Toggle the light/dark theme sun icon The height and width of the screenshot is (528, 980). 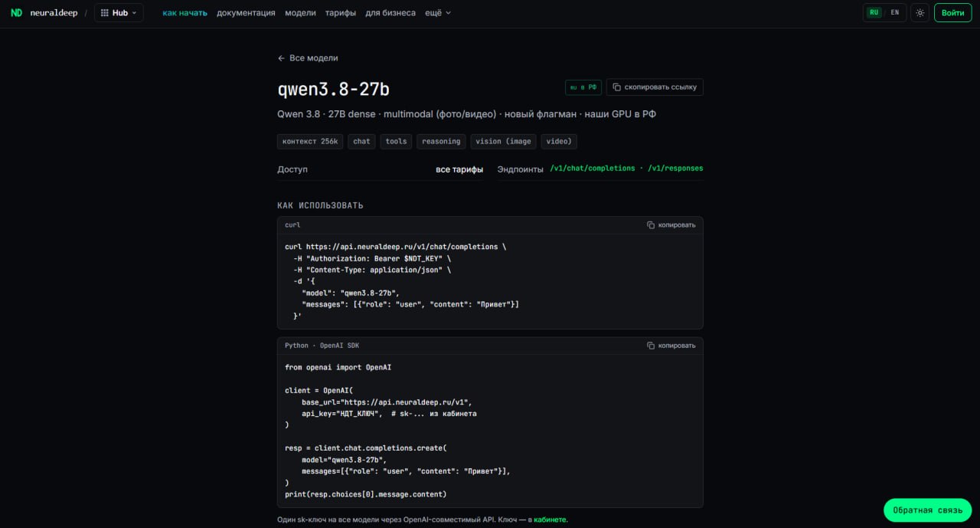pos(920,13)
